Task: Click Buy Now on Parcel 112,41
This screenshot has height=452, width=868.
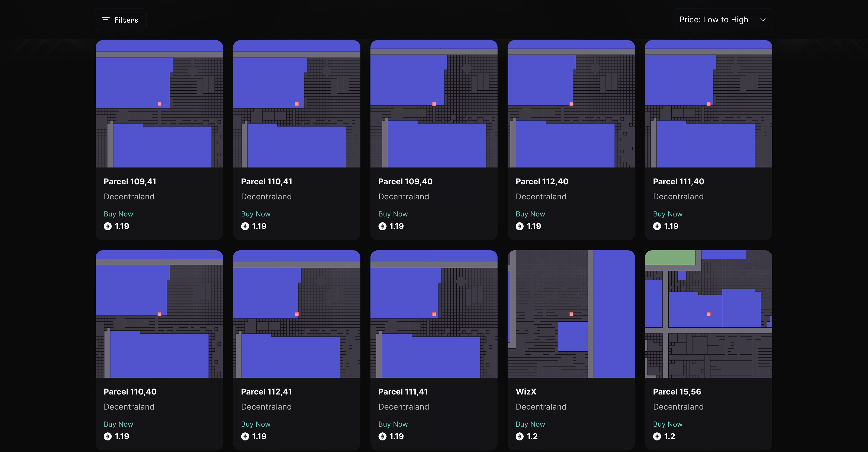Action: (x=255, y=424)
